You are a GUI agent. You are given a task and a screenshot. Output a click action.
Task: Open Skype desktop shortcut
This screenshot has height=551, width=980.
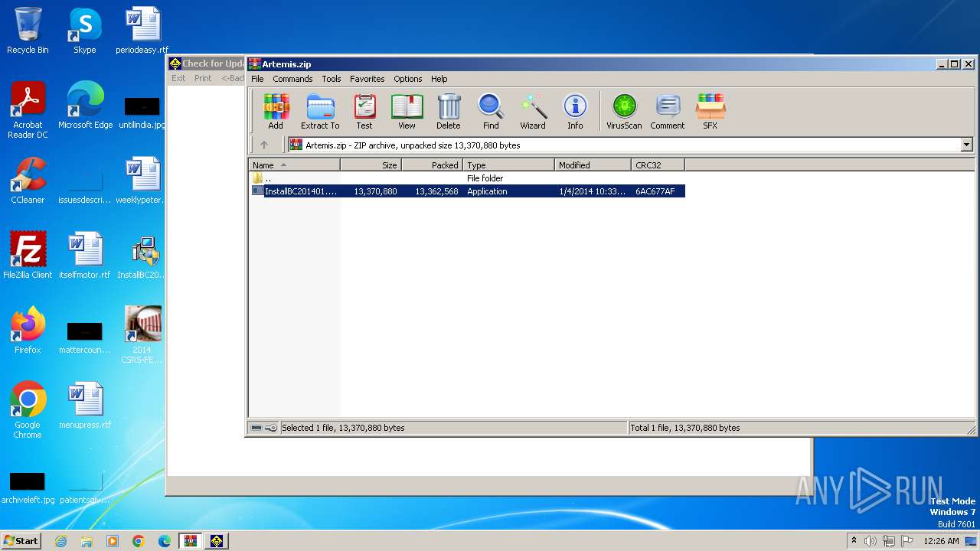[x=85, y=31]
